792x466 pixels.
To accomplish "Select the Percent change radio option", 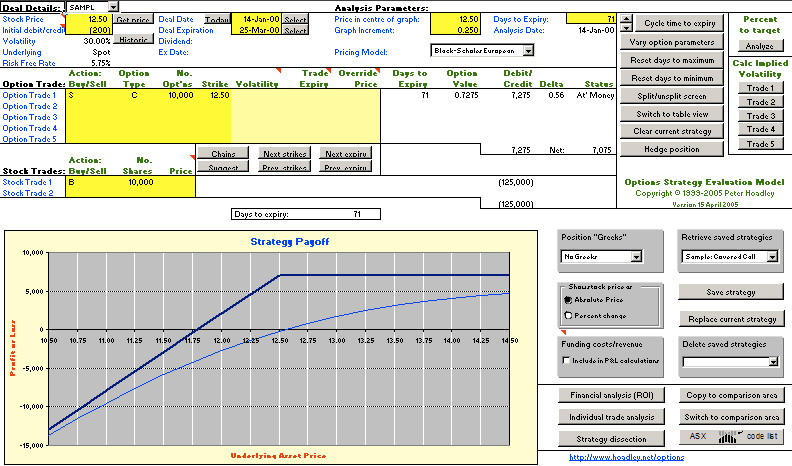I will coord(569,314).
